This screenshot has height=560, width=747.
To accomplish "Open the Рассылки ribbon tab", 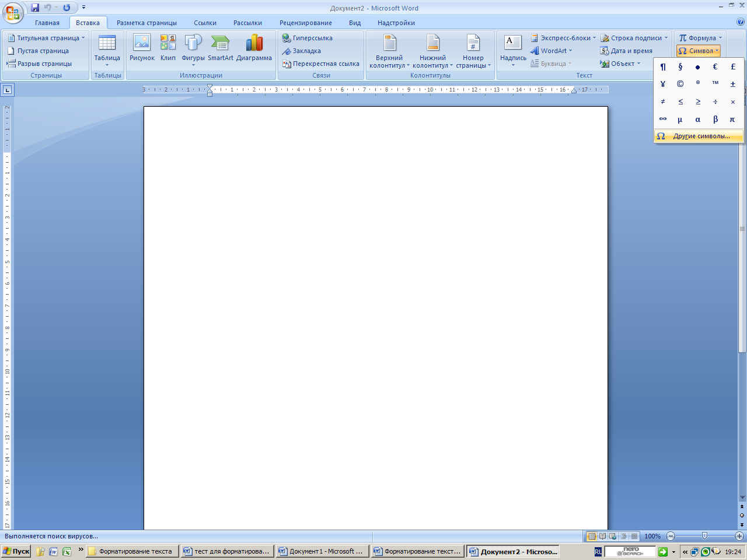I will 247,23.
